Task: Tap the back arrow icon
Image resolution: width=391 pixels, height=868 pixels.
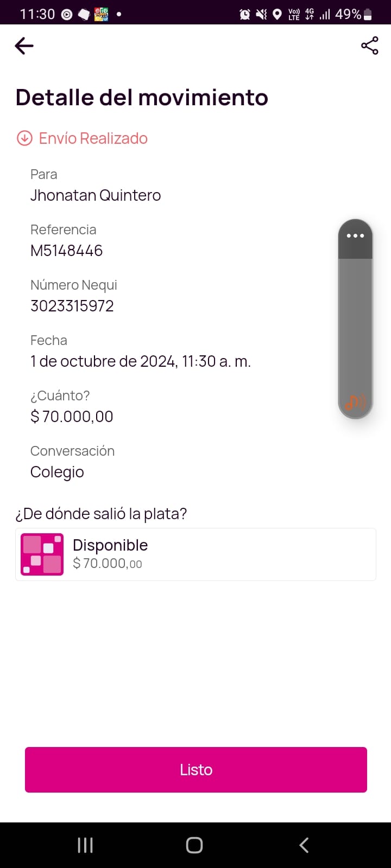Action: (x=24, y=46)
